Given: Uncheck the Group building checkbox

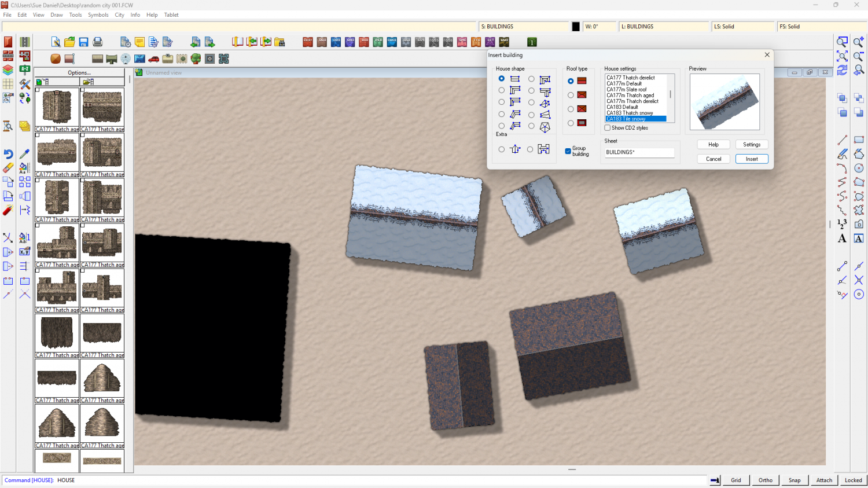Looking at the screenshot, I should tap(568, 151).
